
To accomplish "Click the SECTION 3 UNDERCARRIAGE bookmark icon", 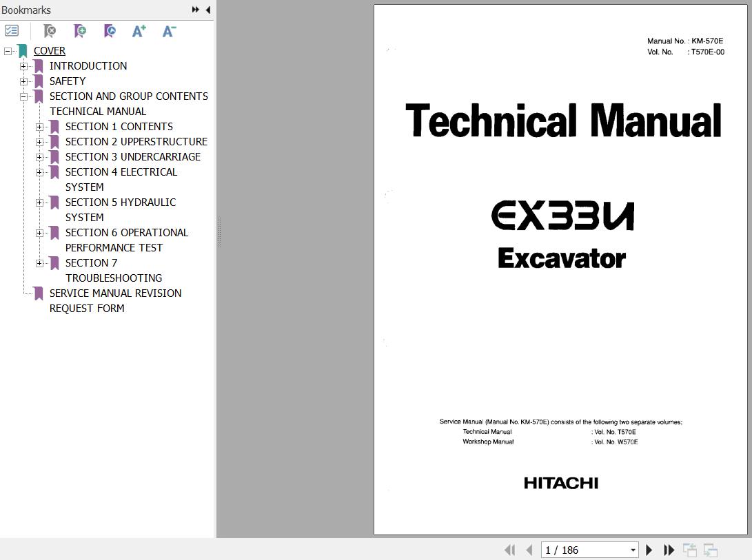I will pyautogui.click(x=54, y=157).
